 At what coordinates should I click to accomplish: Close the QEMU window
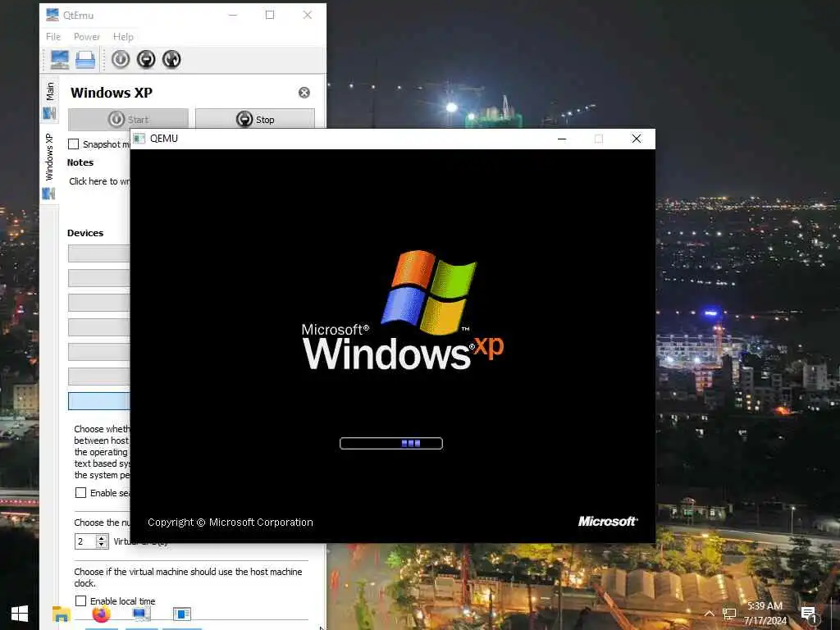click(x=637, y=139)
